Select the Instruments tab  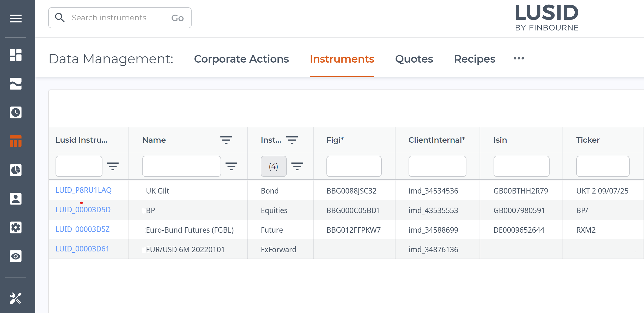pos(342,59)
